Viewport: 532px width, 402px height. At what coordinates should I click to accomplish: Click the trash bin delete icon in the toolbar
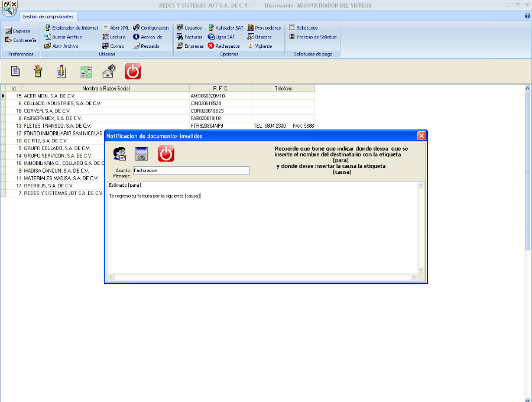click(x=38, y=72)
